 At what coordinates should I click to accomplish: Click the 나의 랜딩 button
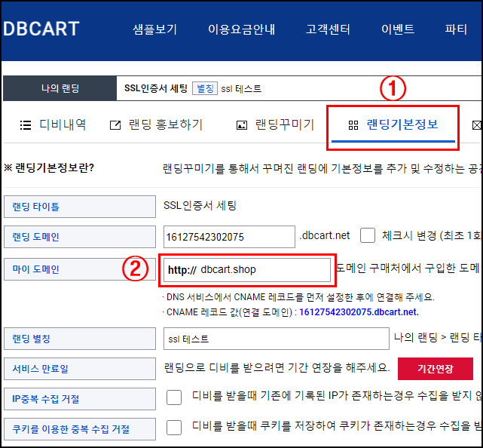coord(60,88)
